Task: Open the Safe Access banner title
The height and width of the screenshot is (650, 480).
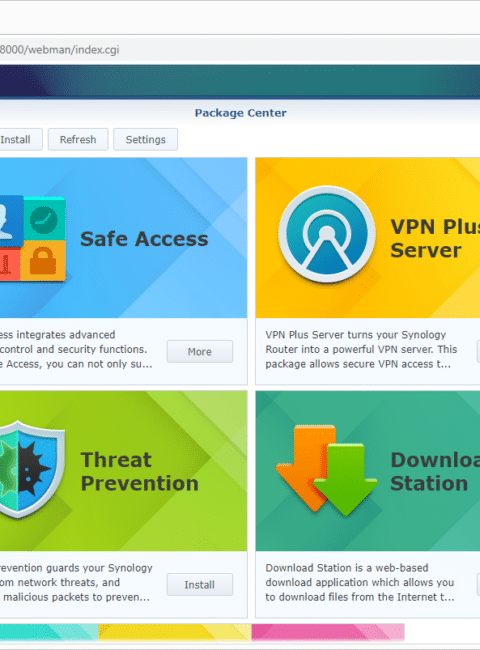Action: click(144, 239)
